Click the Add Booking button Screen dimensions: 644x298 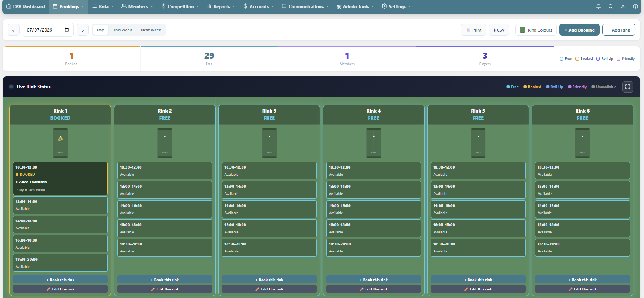[579, 30]
